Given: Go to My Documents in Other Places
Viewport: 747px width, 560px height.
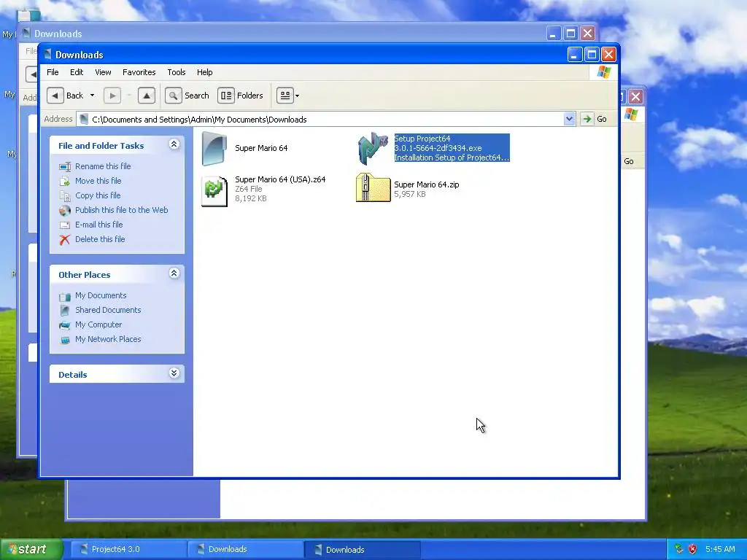Looking at the screenshot, I should pos(101,296).
